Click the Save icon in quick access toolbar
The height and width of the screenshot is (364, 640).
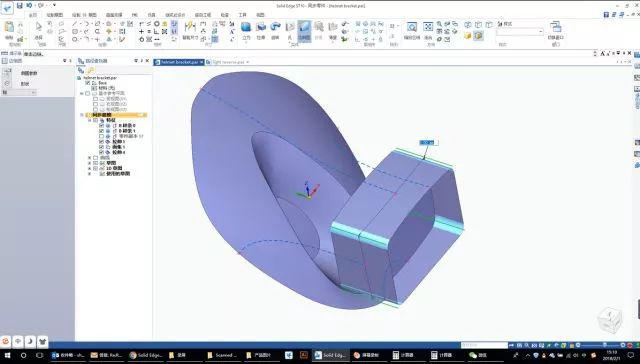(19, 6)
